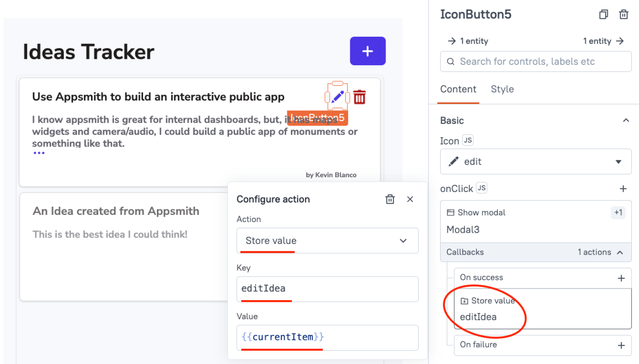Toggle JS mode for the onClick property
Image resolution: width=639 pixels, height=364 pixels.
(481, 188)
